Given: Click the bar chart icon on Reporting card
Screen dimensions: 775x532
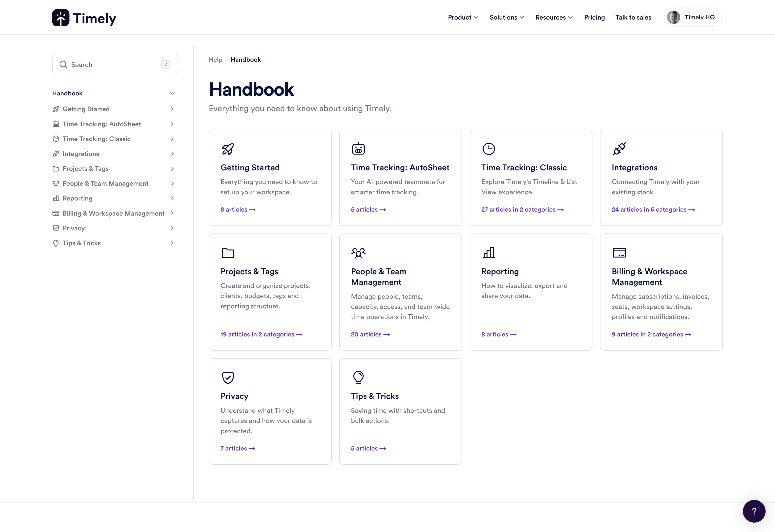Looking at the screenshot, I should click(x=488, y=253).
